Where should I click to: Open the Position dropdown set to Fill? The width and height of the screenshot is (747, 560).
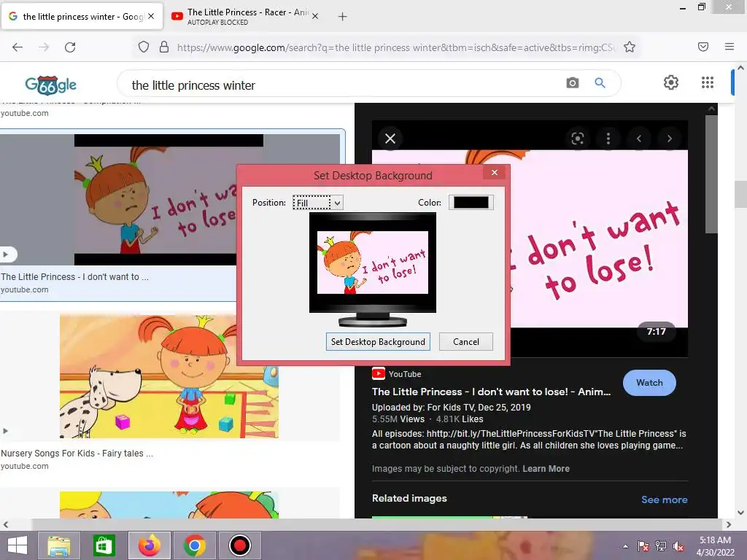(x=318, y=203)
